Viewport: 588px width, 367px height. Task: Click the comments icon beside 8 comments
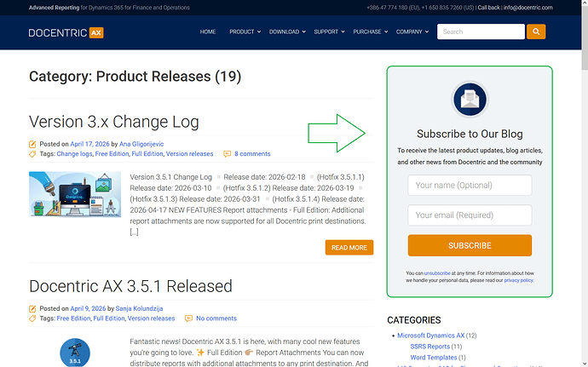(x=227, y=154)
